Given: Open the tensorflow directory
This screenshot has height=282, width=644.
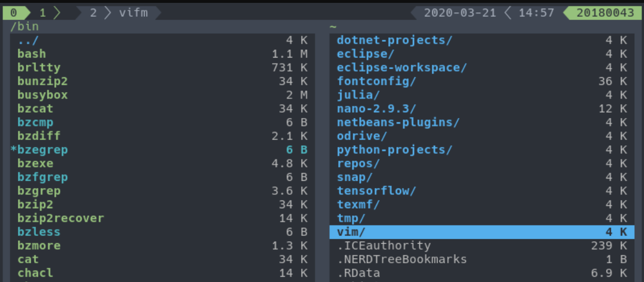Looking at the screenshot, I should coord(377,191).
